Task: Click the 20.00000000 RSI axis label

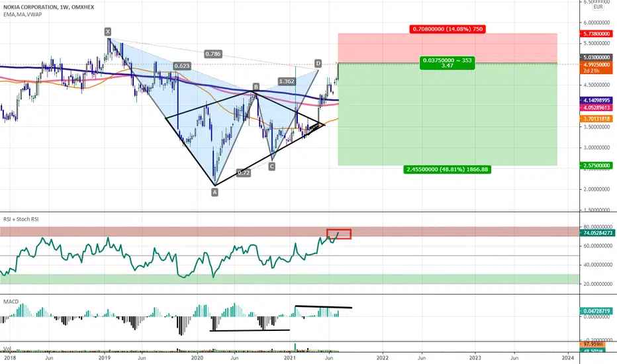Action: coord(596,284)
